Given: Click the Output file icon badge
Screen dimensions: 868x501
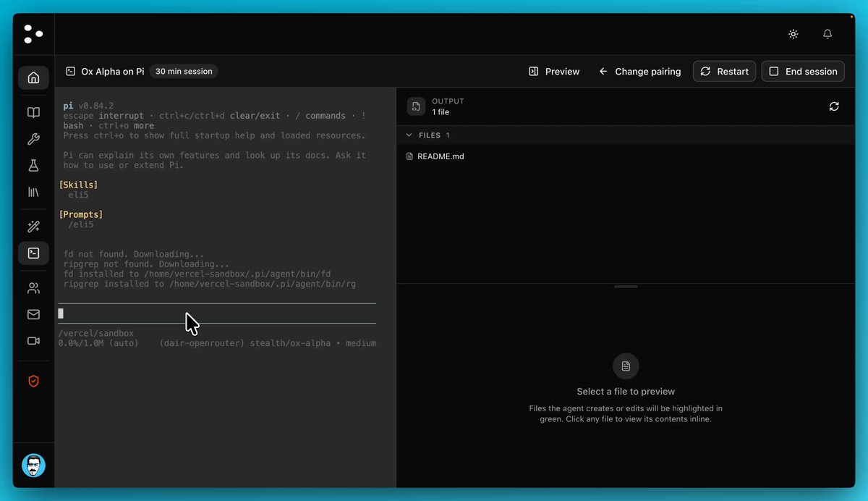Looking at the screenshot, I should (416, 106).
